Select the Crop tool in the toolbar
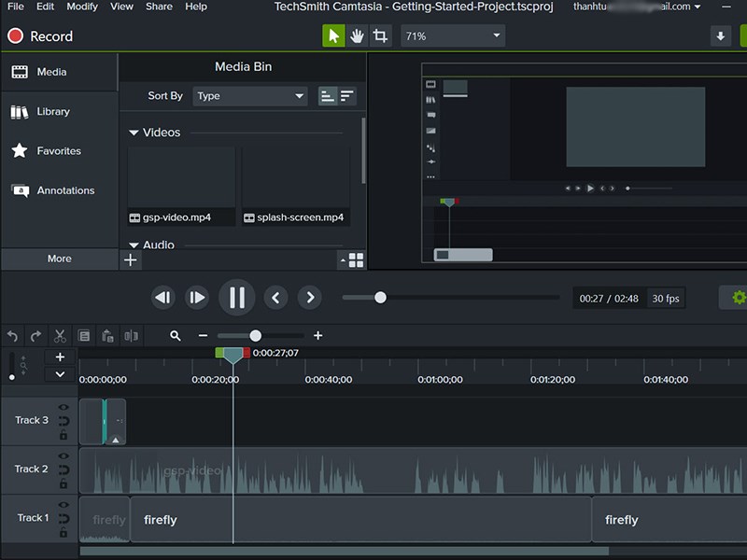 click(x=382, y=35)
